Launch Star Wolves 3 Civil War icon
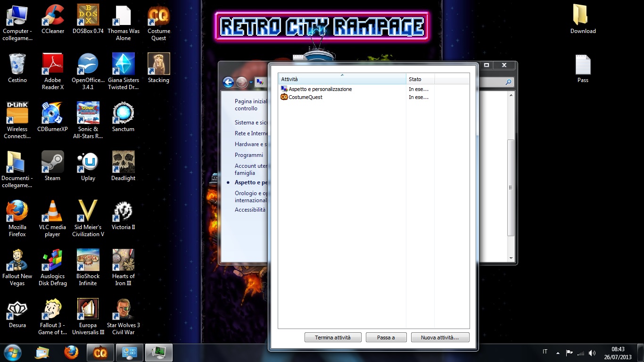644x362 pixels. click(124, 317)
